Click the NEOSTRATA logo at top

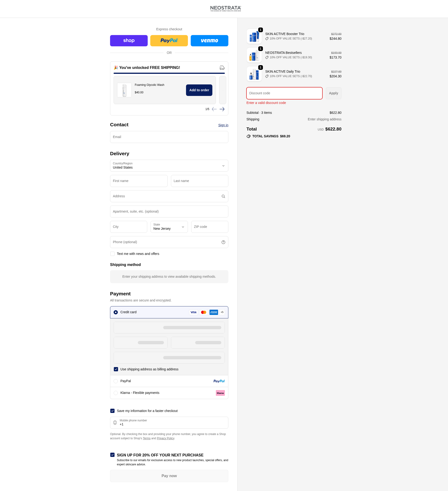(x=226, y=8)
